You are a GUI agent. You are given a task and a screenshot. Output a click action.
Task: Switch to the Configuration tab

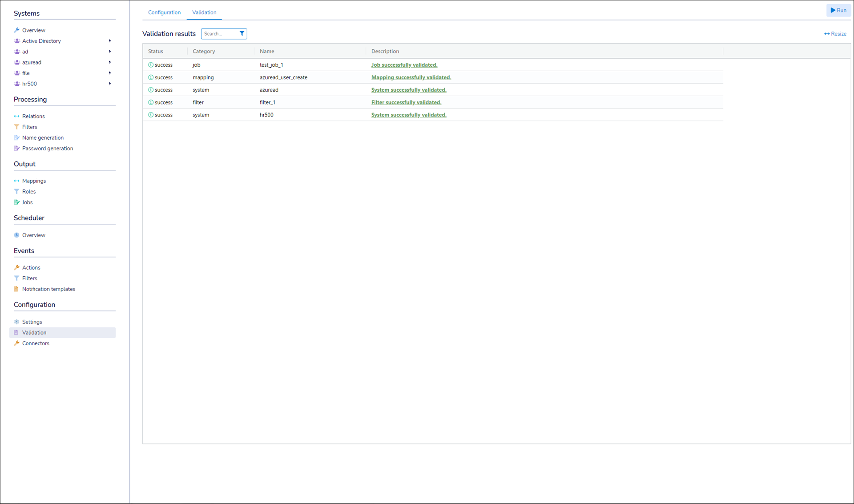coord(164,12)
